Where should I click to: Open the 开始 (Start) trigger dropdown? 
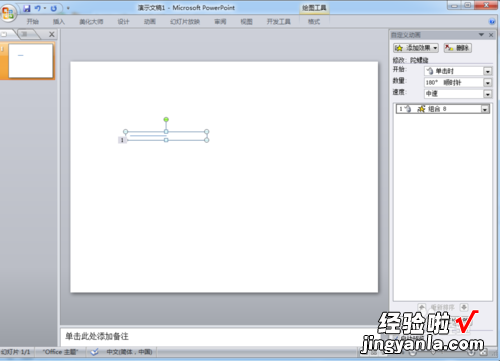(488, 71)
